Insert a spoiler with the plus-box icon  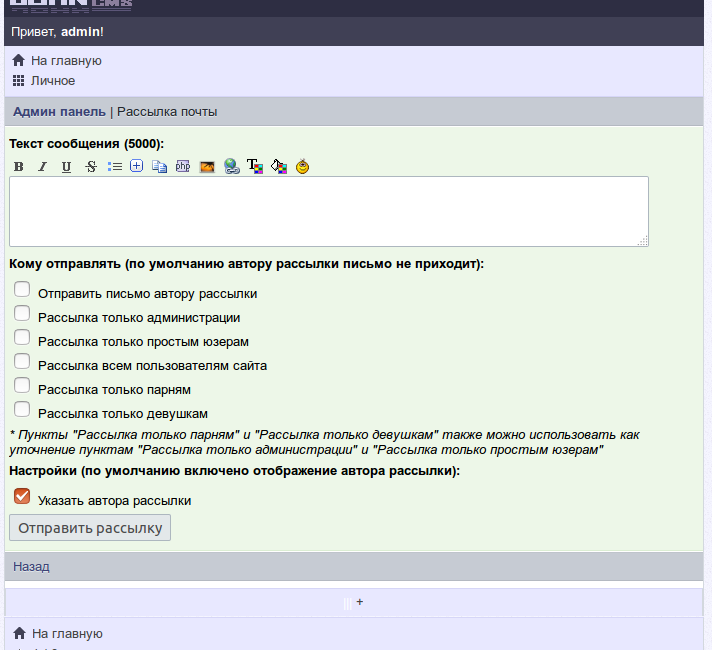(137, 167)
